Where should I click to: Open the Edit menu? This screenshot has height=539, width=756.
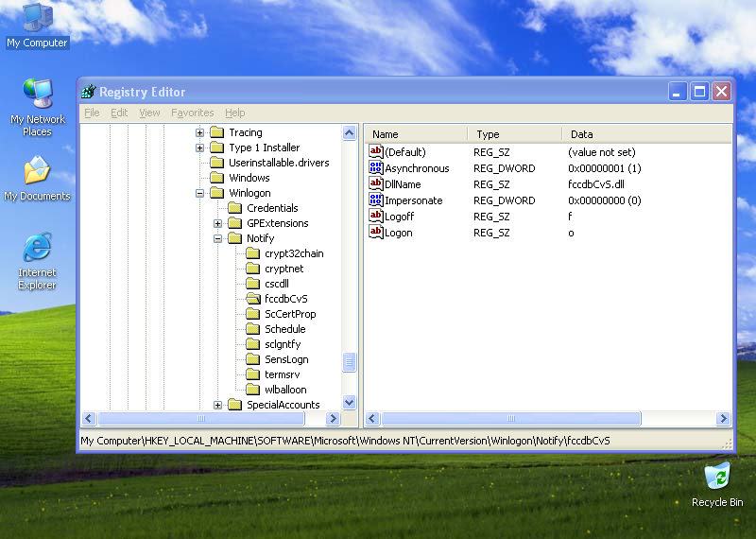point(119,113)
